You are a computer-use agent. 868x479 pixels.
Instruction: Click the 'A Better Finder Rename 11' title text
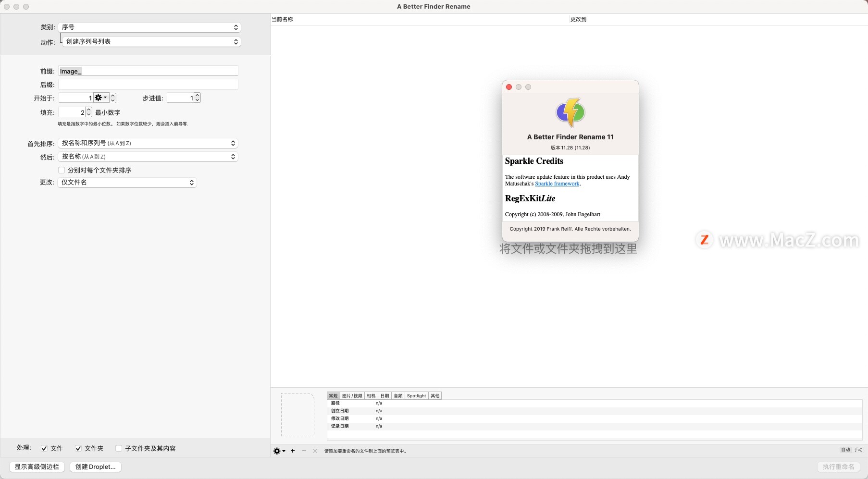570,137
